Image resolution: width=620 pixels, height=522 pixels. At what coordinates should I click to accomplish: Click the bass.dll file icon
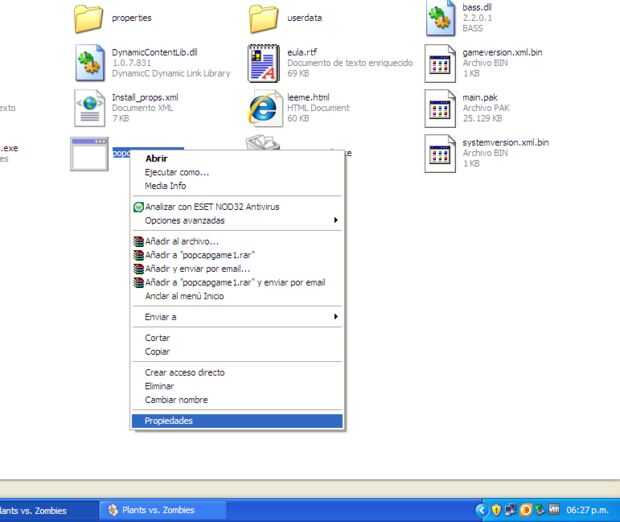pos(440,18)
